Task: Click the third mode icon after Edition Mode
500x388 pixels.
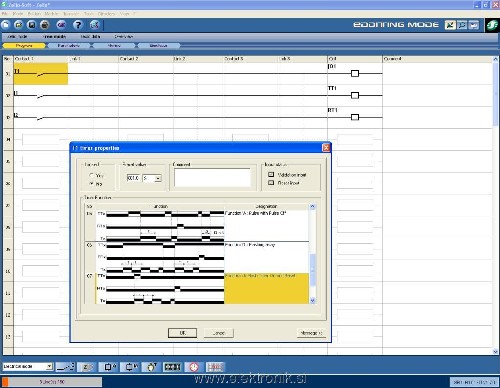Action: coord(474,25)
